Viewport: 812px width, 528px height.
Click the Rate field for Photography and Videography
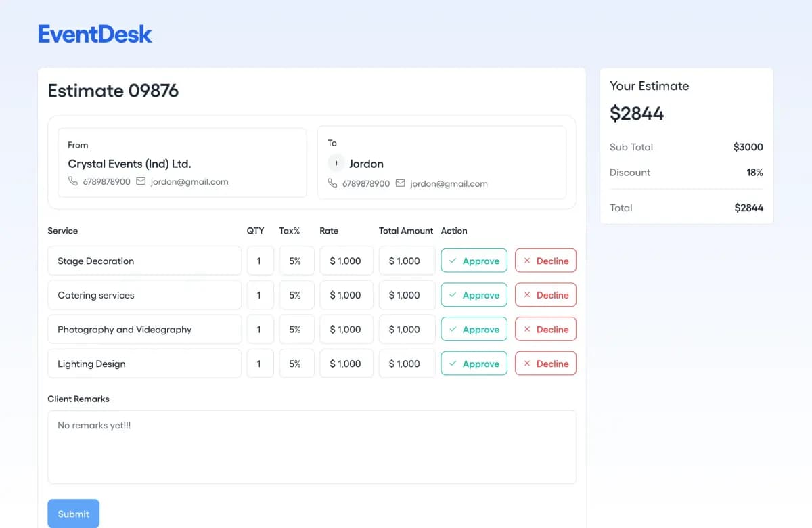point(346,329)
